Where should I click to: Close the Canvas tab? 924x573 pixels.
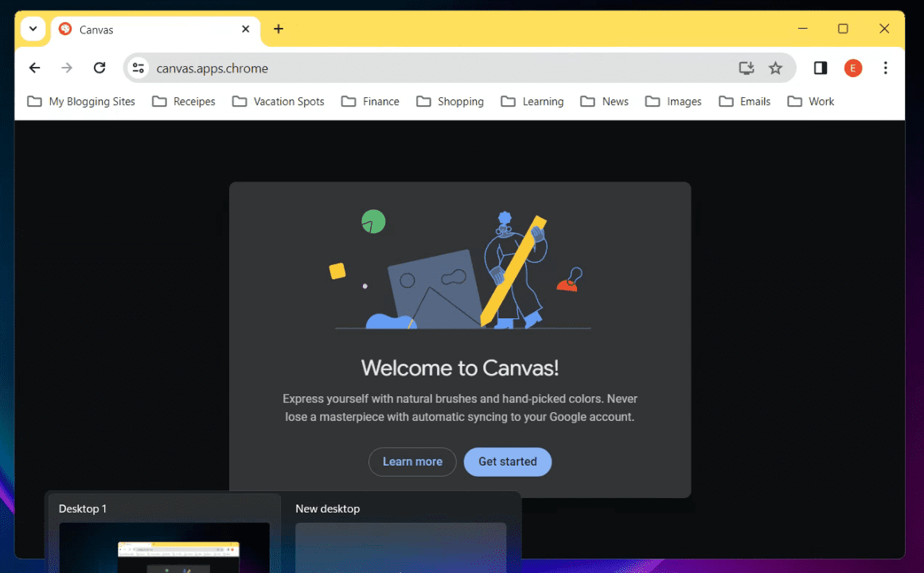click(246, 29)
